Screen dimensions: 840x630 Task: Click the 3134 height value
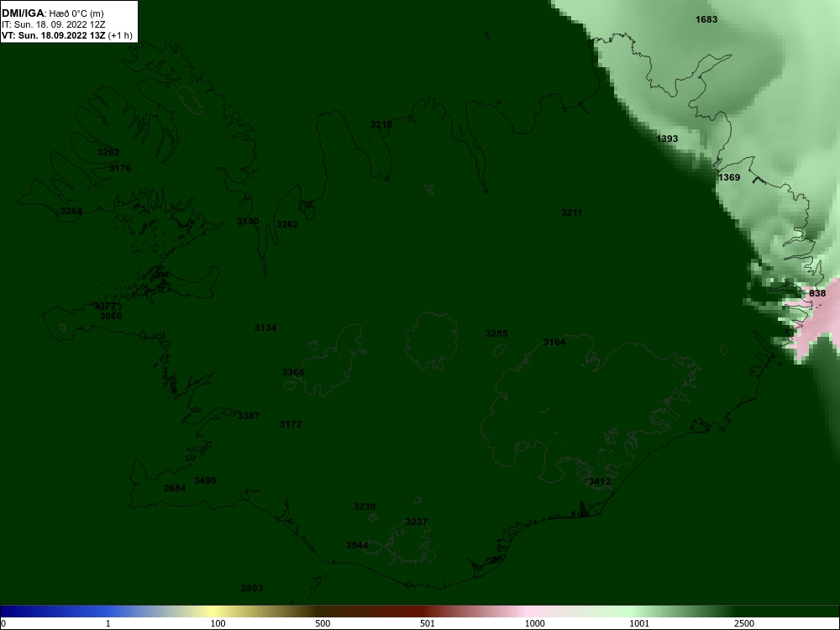(265, 328)
